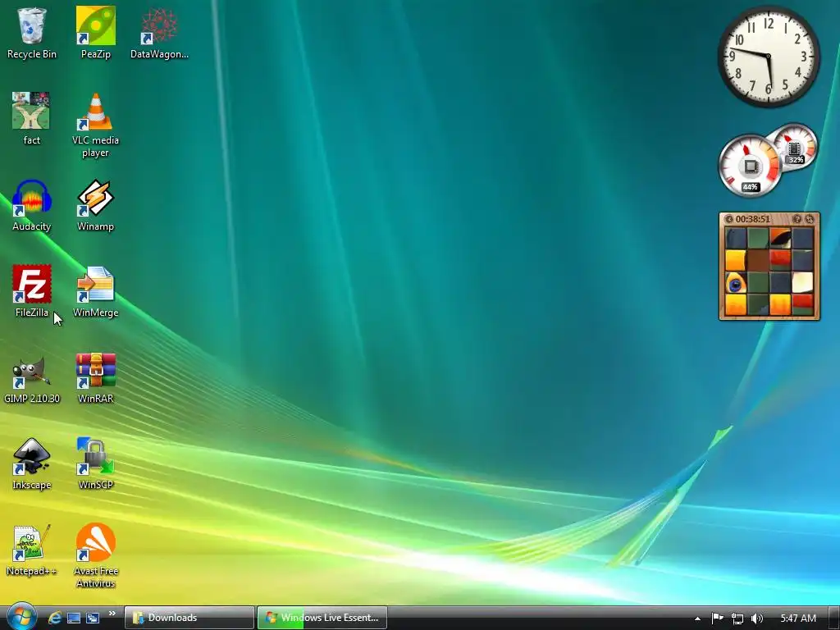Select the WinSCP shortcut
The image size is (840, 630).
pyautogui.click(x=95, y=464)
